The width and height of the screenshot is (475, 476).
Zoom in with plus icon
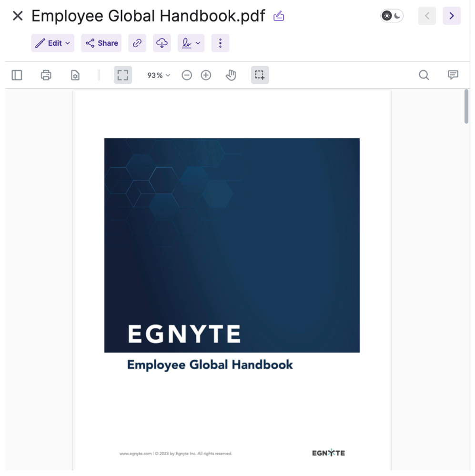[206, 75]
